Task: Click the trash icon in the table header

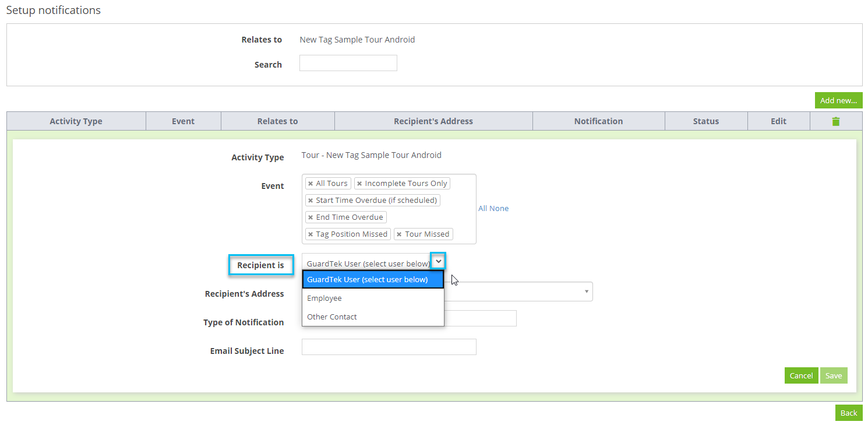Action: 836,121
